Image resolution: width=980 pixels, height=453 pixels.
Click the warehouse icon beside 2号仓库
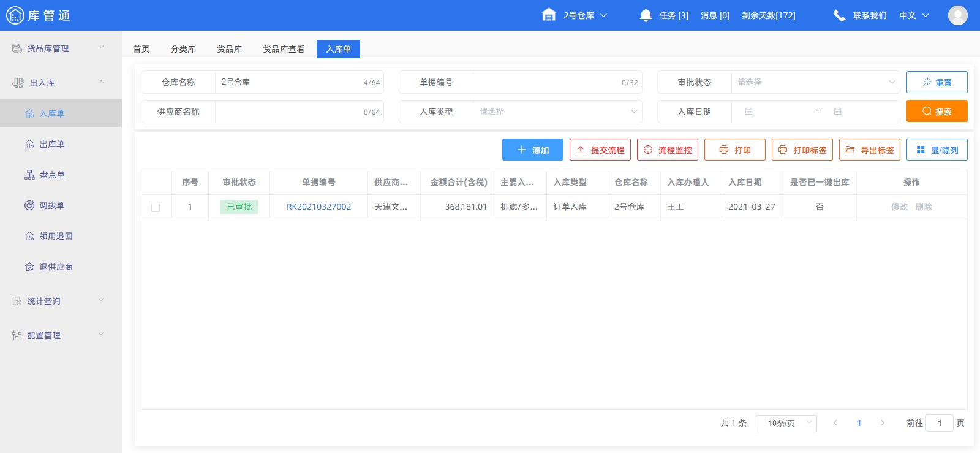[x=549, y=15]
